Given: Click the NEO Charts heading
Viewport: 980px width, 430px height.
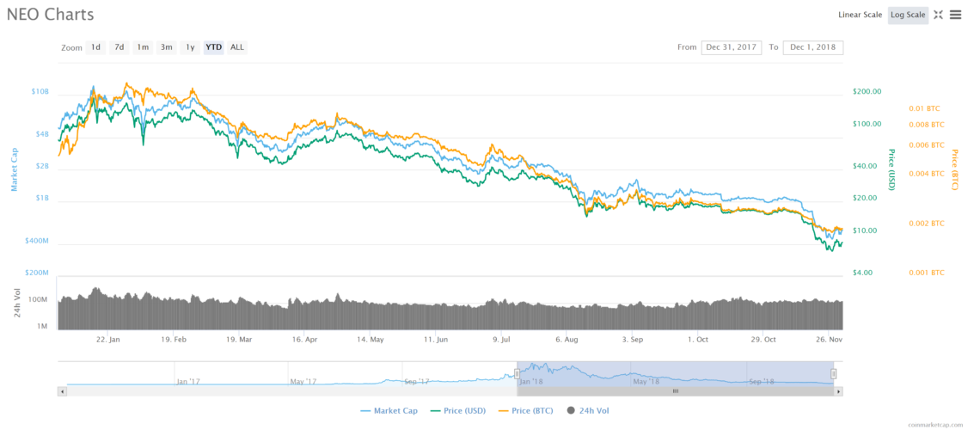Looking at the screenshot, I should pyautogui.click(x=51, y=15).
